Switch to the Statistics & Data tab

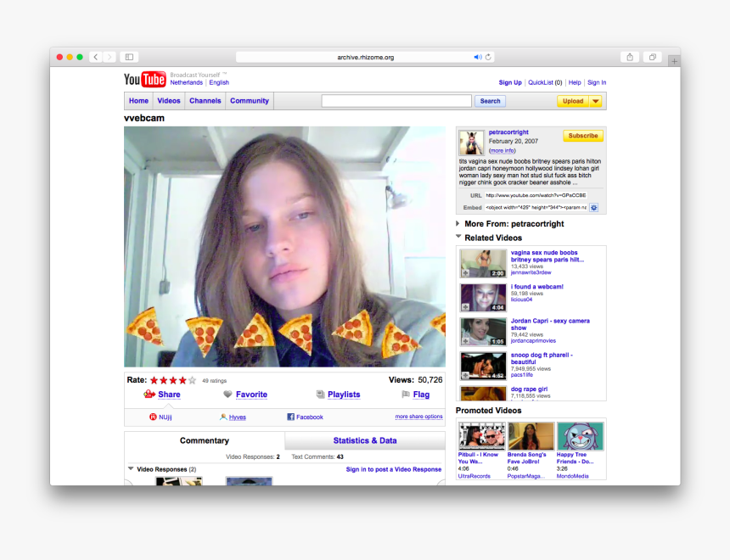pos(363,440)
